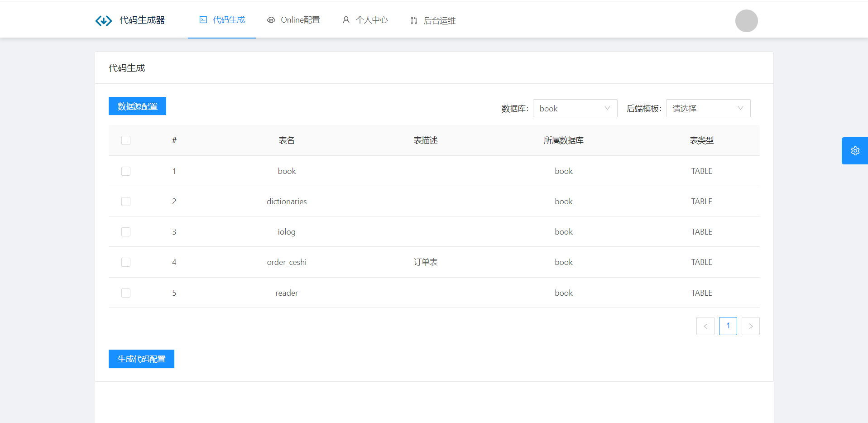Click the table name cell 'dictionaries'
868x423 pixels.
click(x=287, y=202)
